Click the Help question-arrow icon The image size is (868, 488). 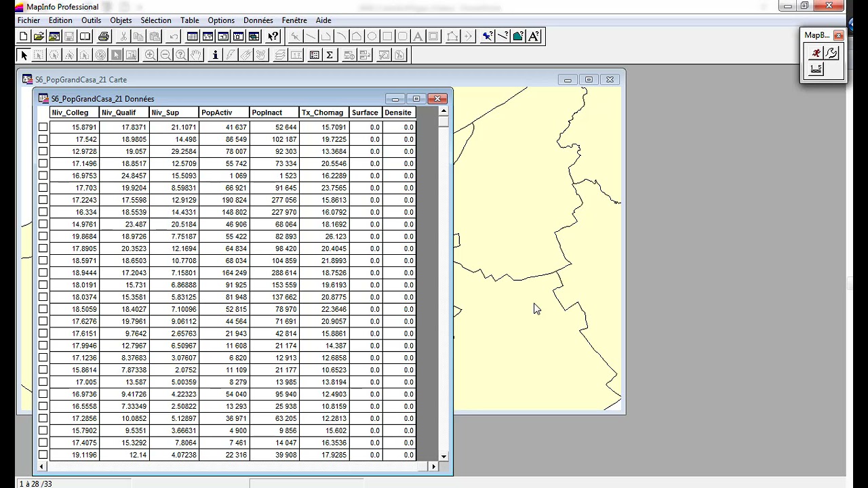(273, 37)
